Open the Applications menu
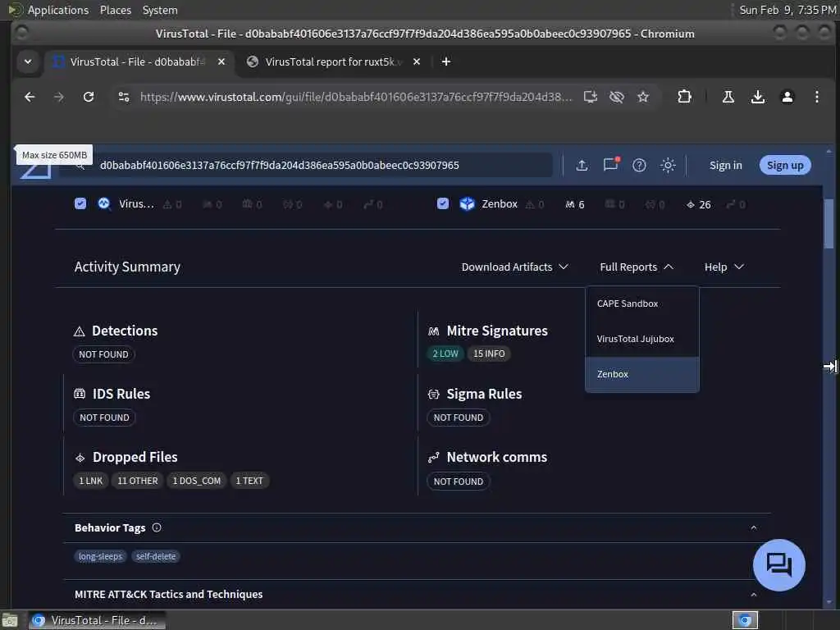Viewport: 840px width, 630px height. coord(57,10)
